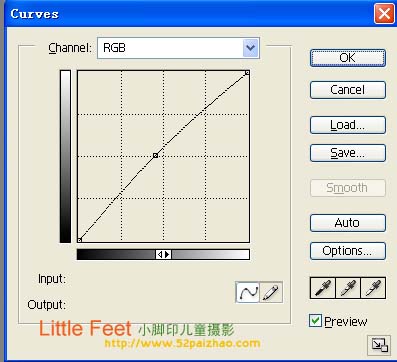Click the Cancel button
Viewport: 397px width, 362px height.
348,90
